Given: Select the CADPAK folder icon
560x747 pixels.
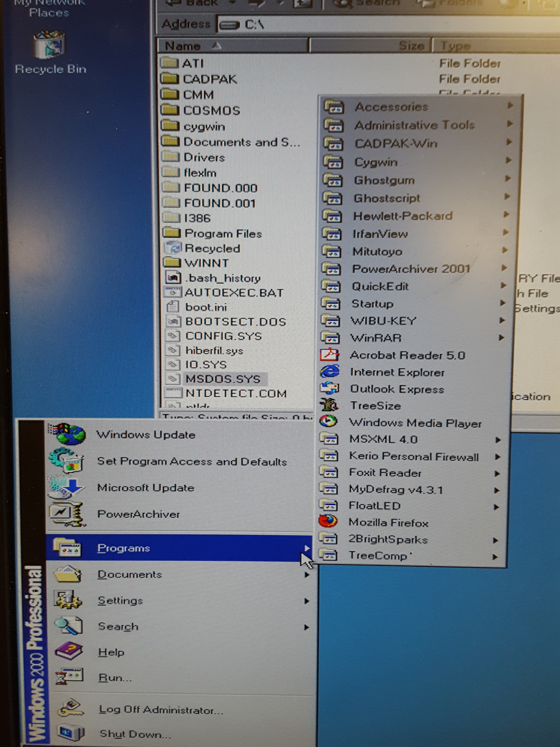Looking at the screenshot, I should click(x=169, y=79).
